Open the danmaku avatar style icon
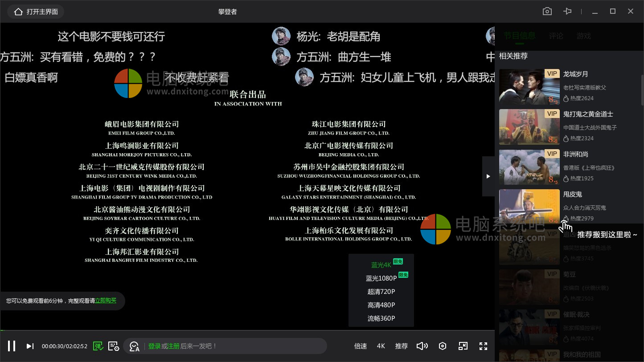 pos(134,346)
